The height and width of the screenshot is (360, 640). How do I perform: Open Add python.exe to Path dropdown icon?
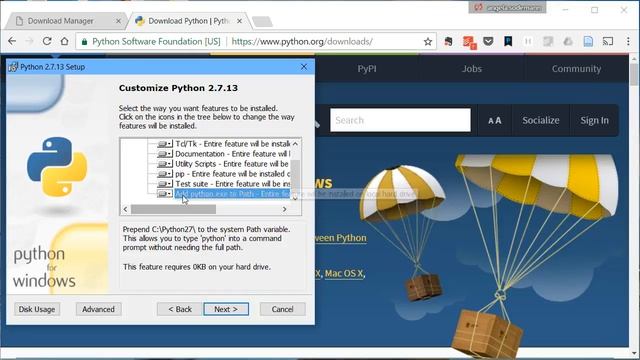point(165,193)
